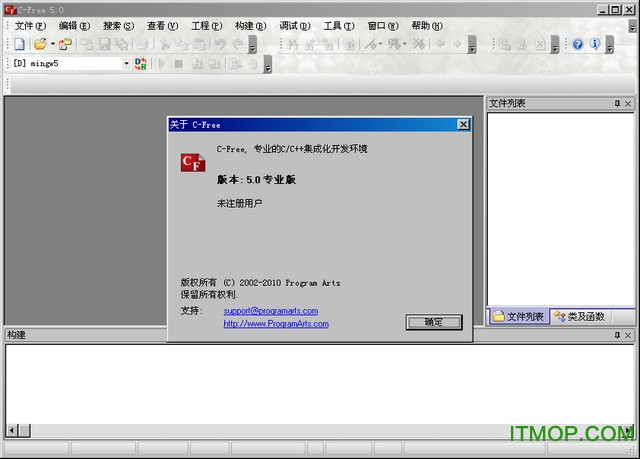This screenshot has width=640, height=459.
Task: Click the 未注册用户 text
Action: tap(240, 203)
